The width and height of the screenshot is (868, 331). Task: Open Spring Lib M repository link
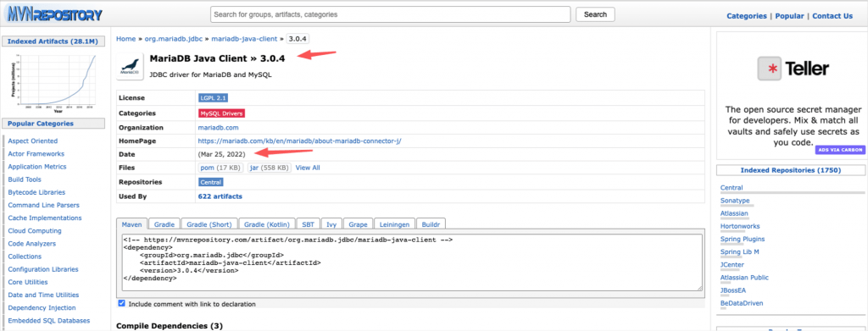(x=739, y=252)
